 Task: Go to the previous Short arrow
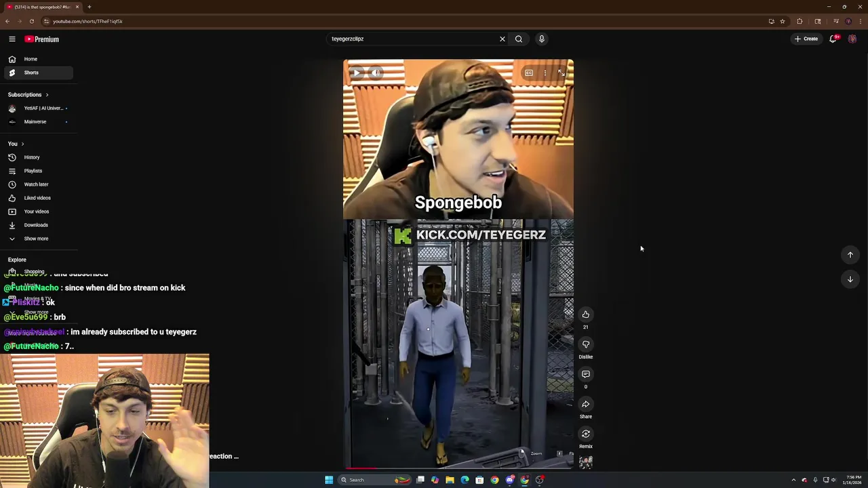[850, 255]
